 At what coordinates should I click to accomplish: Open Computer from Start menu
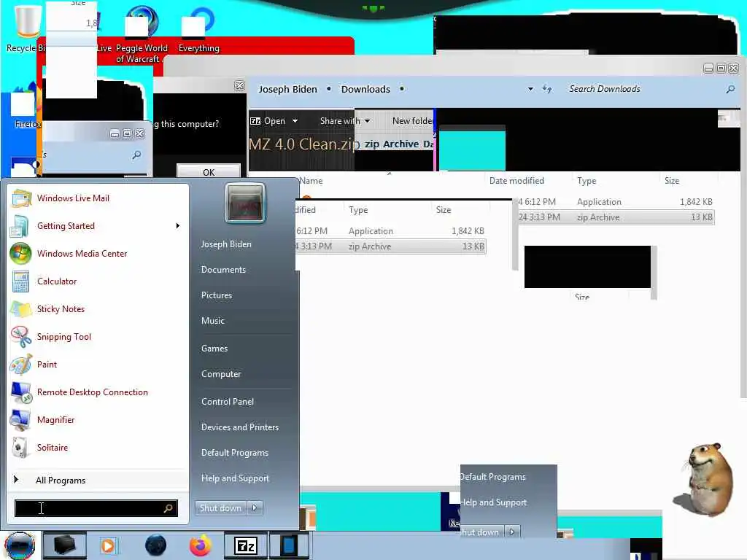click(x=221, y=374)
